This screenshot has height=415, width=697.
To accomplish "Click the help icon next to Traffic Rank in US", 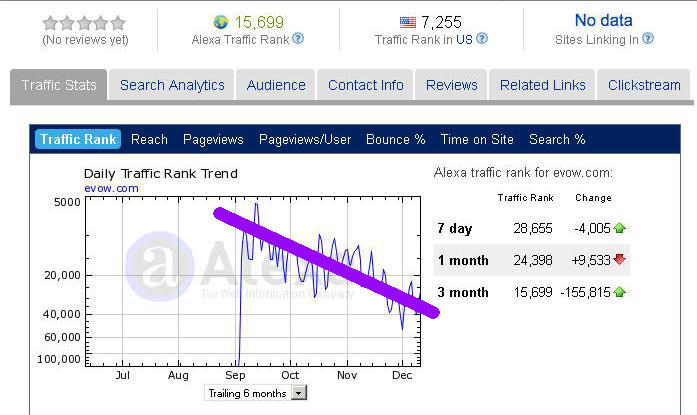I will [482, 39].
